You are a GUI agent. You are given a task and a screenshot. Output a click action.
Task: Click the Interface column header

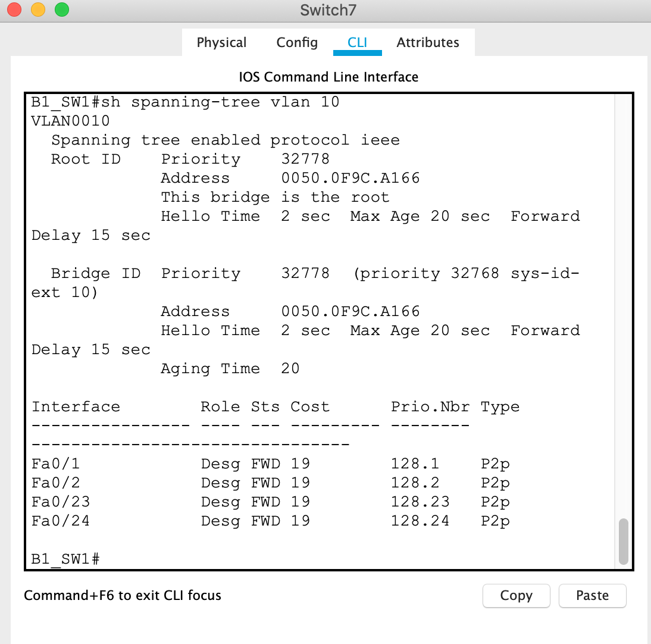tap(76, 407)
